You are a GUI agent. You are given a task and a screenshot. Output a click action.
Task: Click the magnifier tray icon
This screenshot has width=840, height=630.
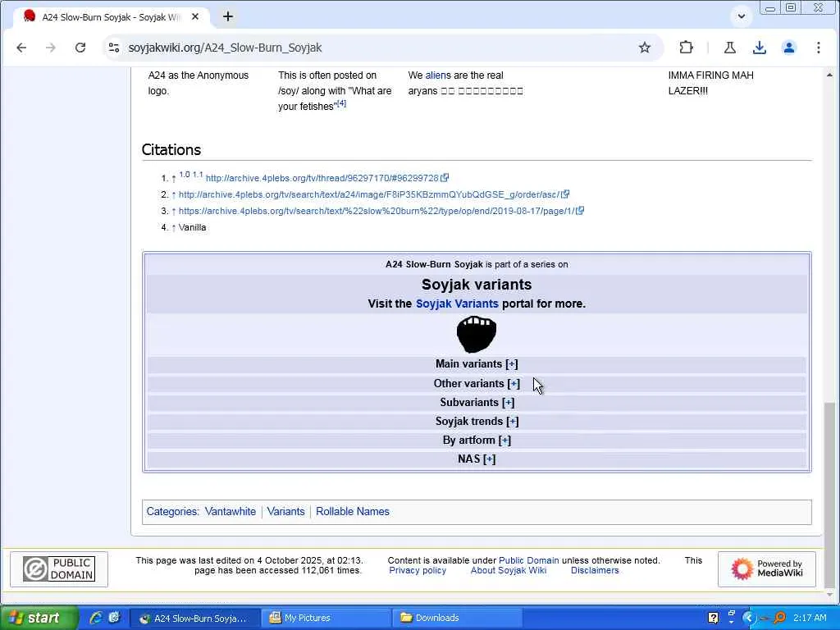pyautogui.click(x=779, y=619)
